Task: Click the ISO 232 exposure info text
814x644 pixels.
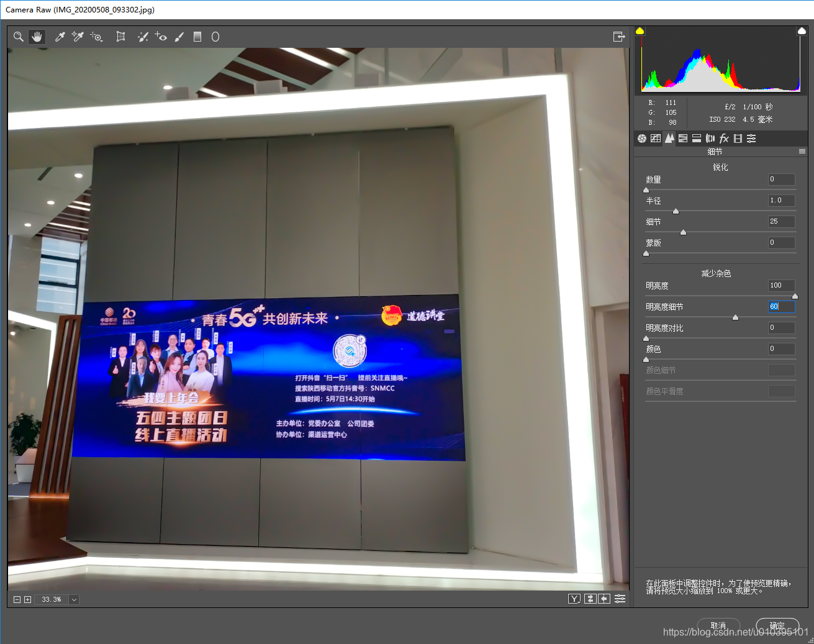Action: click(722, 120)
